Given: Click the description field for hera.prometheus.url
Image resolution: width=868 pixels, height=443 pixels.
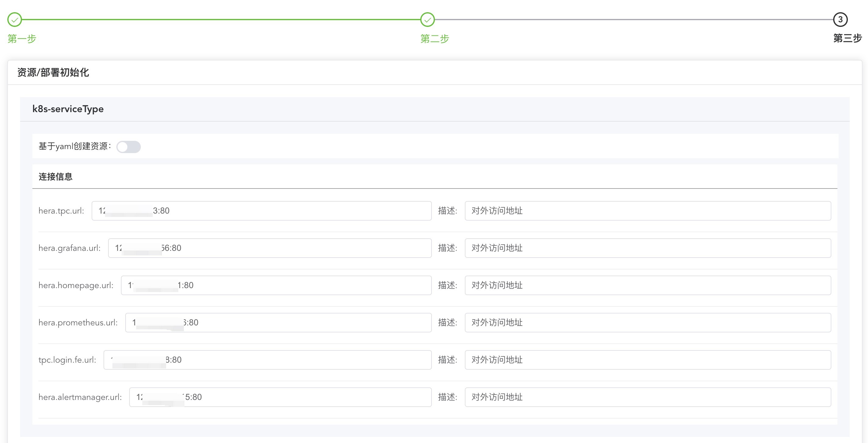Looking at the screenshot, I should pos(648,323).
